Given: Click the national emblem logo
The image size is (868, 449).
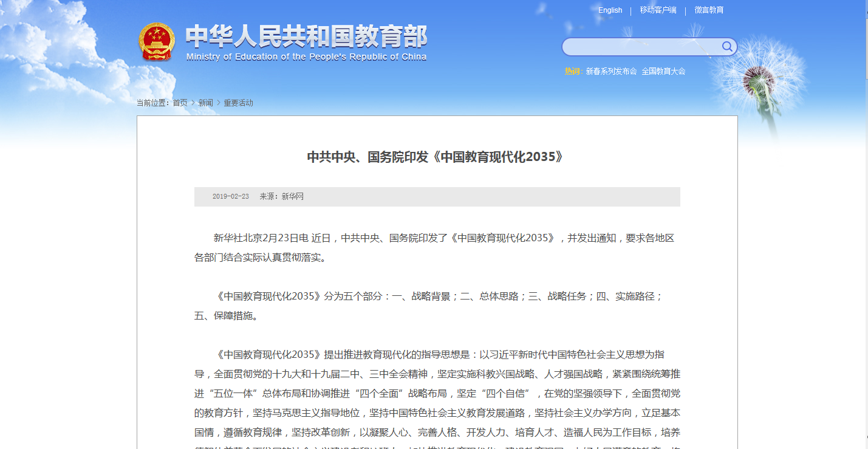Looking at the screenshot, I should click(156, 41).
